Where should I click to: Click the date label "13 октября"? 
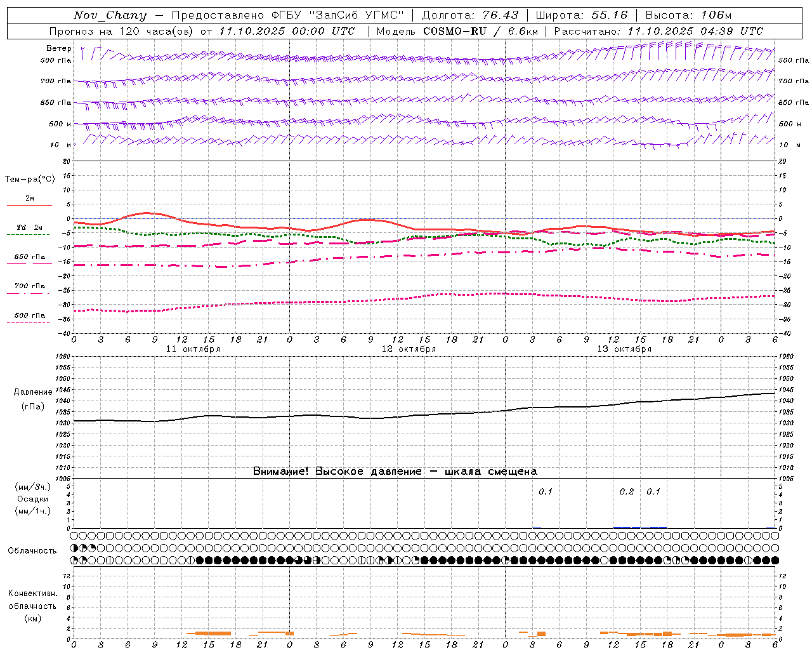(624, 349)
